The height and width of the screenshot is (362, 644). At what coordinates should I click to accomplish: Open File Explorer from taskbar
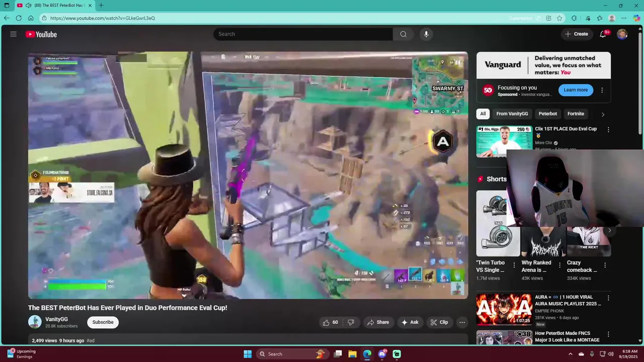pyautogui.click(x=353, y=354)
